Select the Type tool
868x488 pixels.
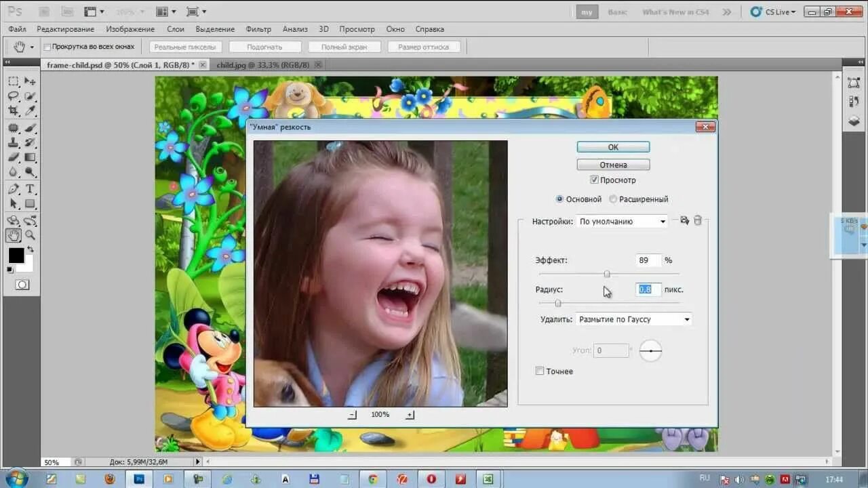point(30,188)
